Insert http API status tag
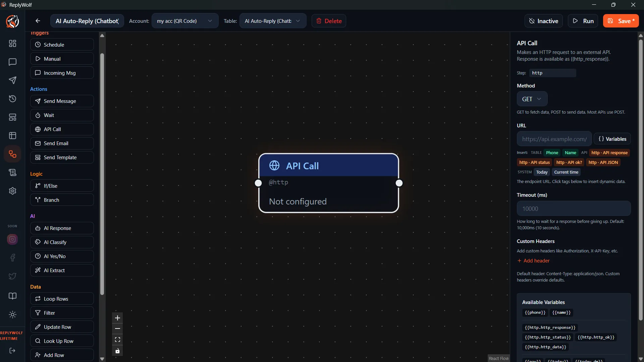Screen dimensions: 644x362 [534, 163]
